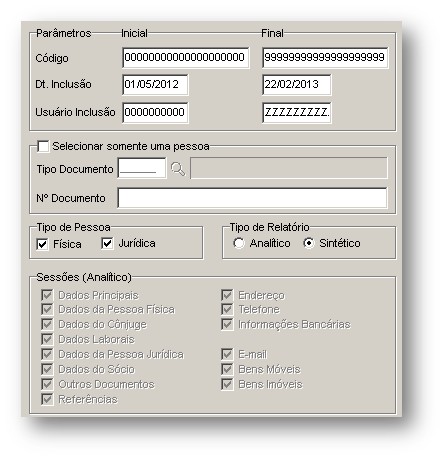Click the final Código field
Image resolution: width=444 pixels, height=459 pixels.
pos(325,57)
